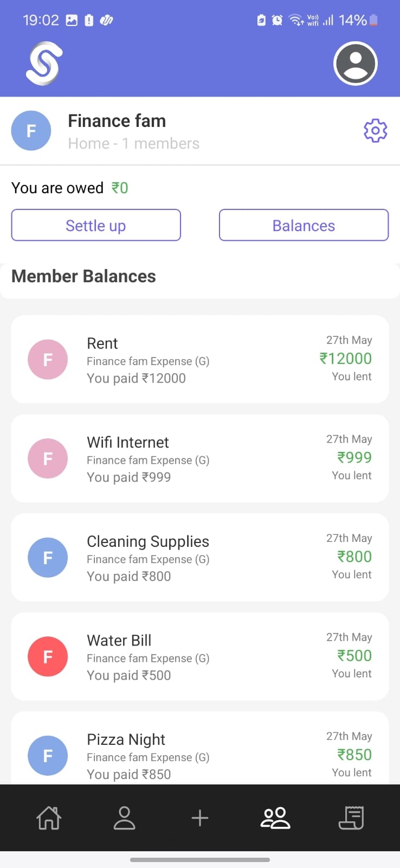This screenshot has width=400, height=868.
Task: Tap the Finance fam group title
Action: [x=117, y=121]
